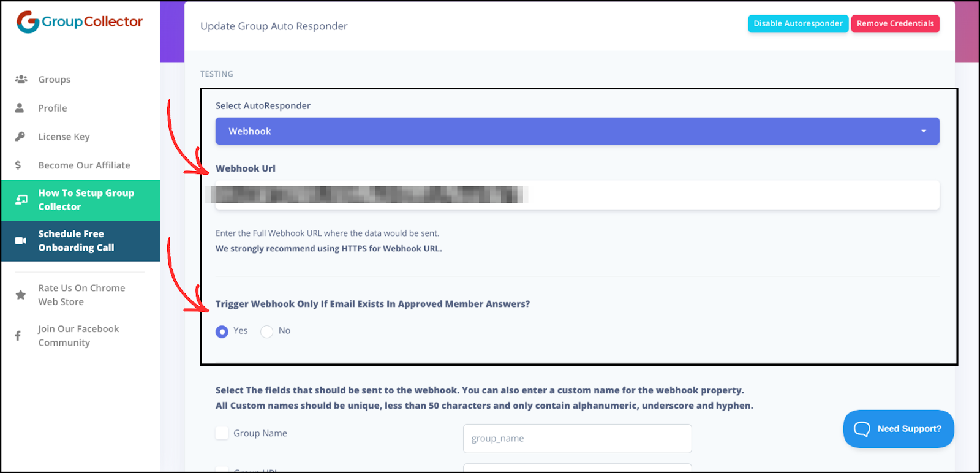
Task: Click Remove Credentials button
Action: [895, 23]
